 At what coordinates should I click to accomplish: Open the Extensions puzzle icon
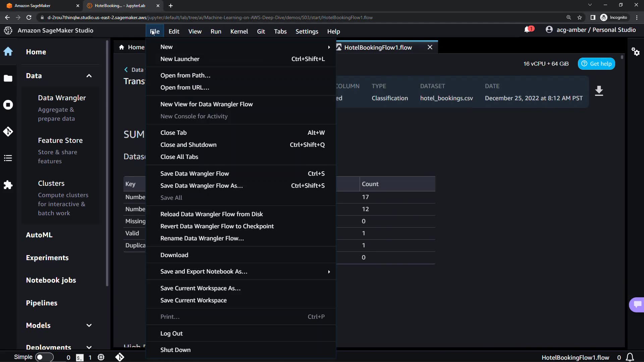click(8, 185)
